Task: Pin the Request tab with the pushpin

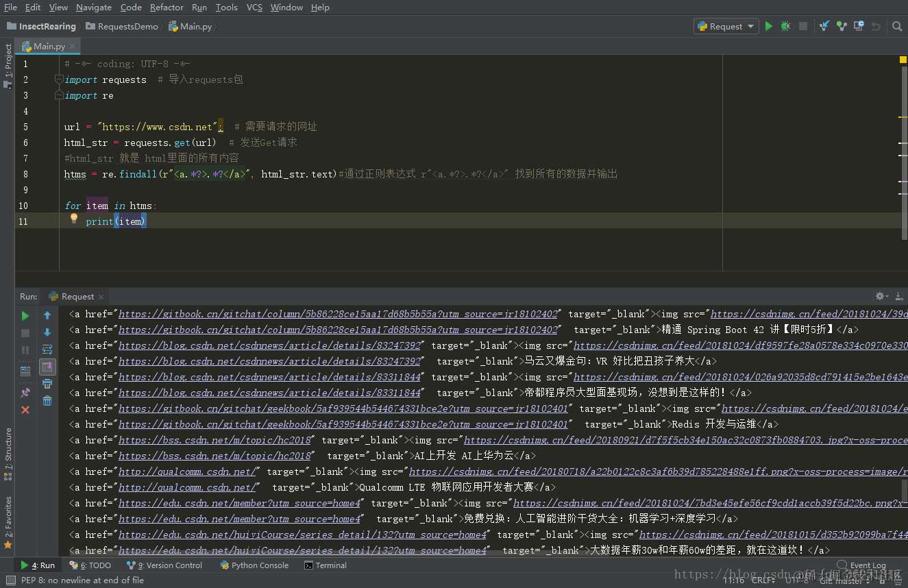Action: [25, 393]
